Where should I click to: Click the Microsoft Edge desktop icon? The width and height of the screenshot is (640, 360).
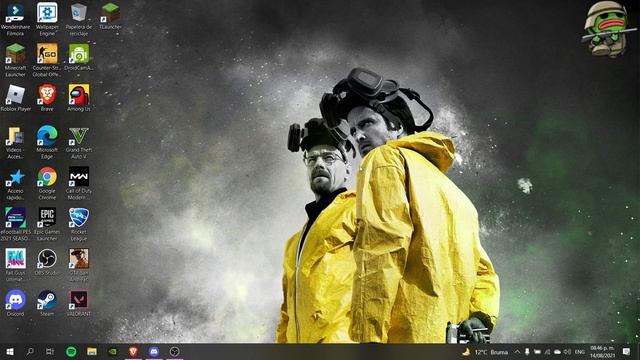pyautogui.click(x=47, y=142)
